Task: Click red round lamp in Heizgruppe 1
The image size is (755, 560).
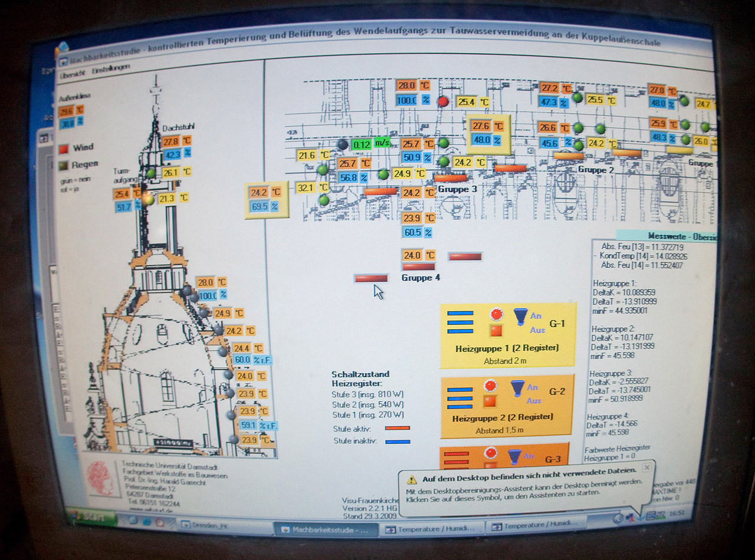Action: (496, 315)
